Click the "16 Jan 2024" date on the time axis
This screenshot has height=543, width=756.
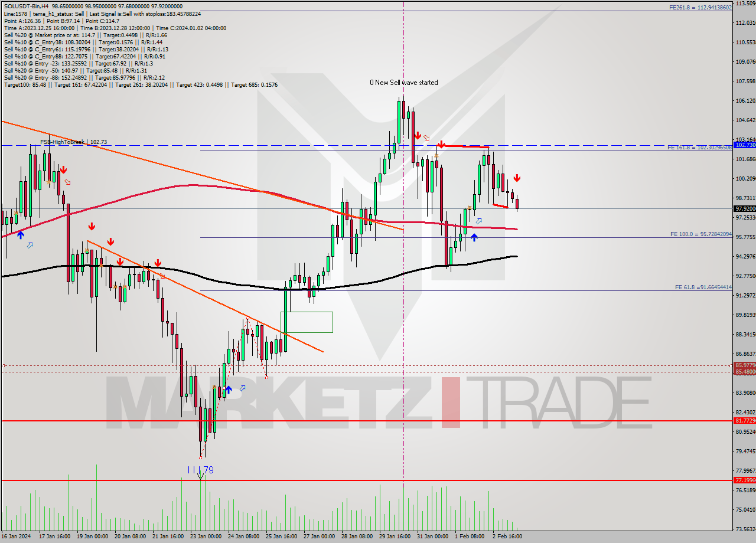click(17, 537)
